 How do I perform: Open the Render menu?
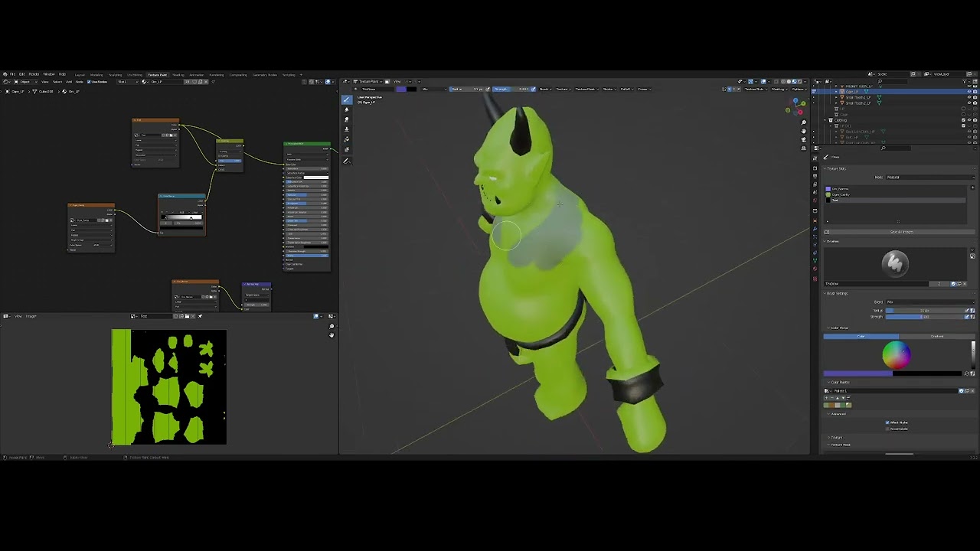click(x=34, y=74)
